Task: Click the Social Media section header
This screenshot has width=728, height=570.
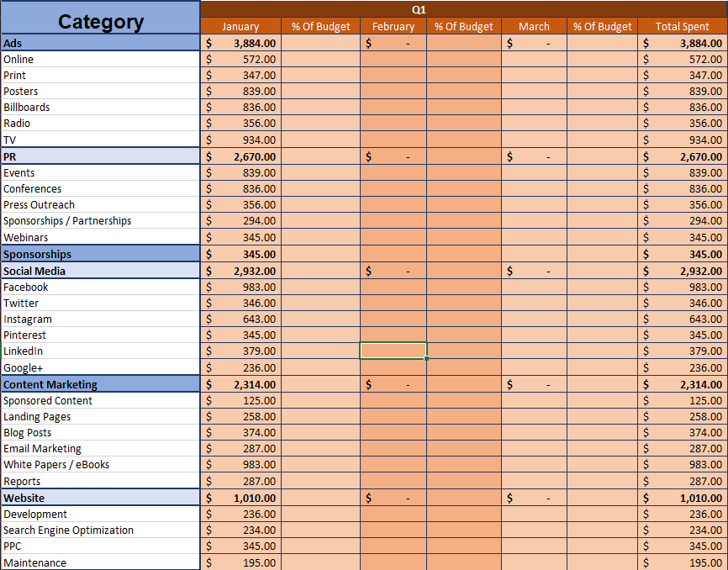Action: pos(100,271)
